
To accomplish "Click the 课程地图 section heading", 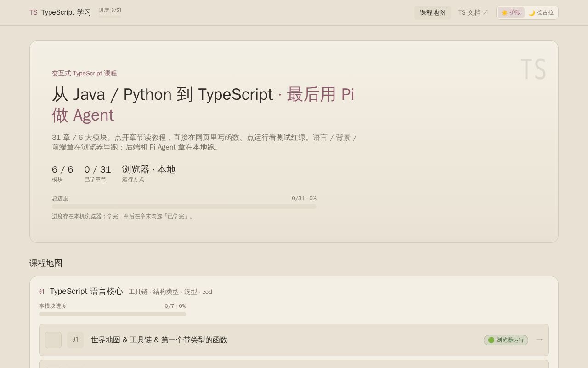I will click(46, 263).
